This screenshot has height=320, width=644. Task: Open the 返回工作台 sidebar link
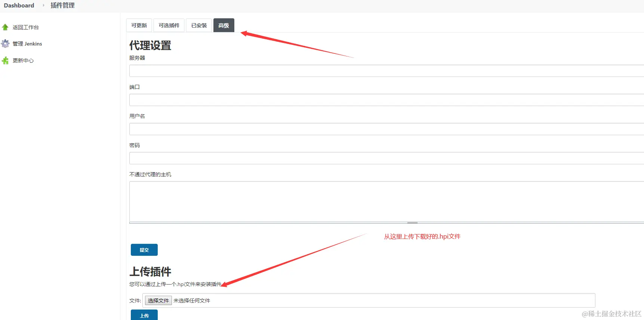click(x=26, y=27)
